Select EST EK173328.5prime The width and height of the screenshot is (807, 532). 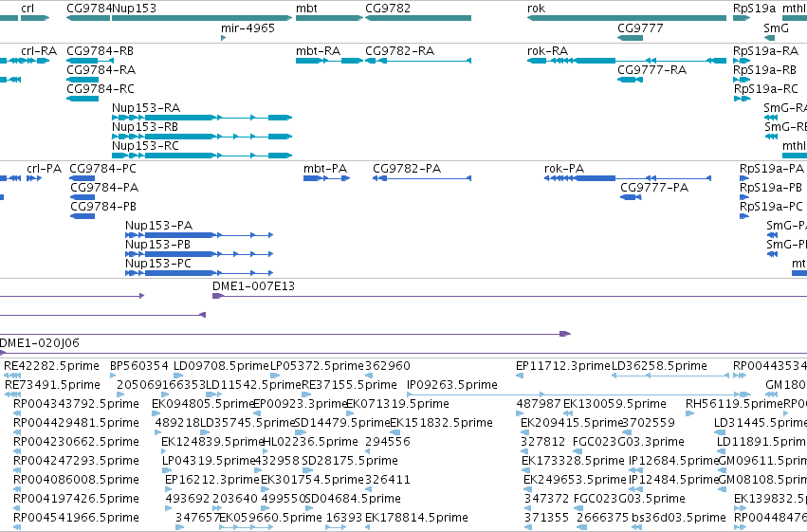pos(526,470)
